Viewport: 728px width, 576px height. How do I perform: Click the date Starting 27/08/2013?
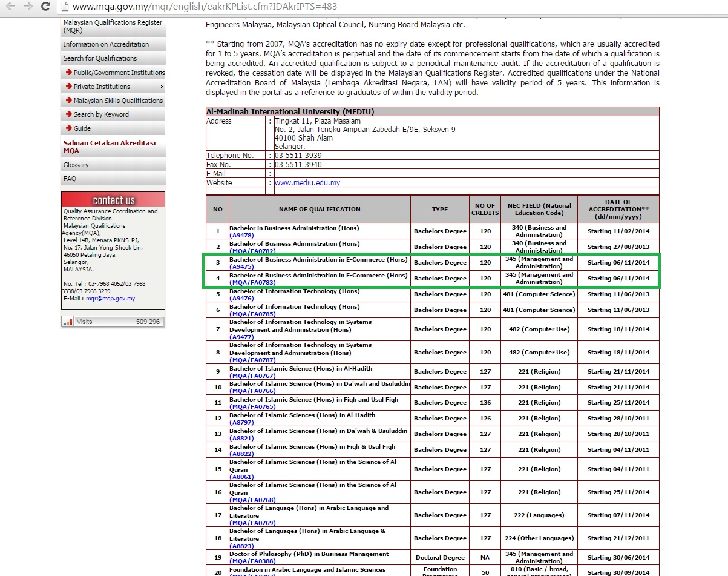pos(618,247)
